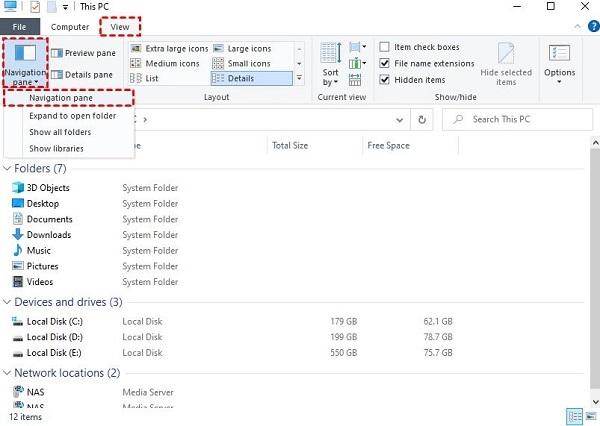Open the address bar history dropdown
Screen dimensions: 600x426
(x=399, y=120)
